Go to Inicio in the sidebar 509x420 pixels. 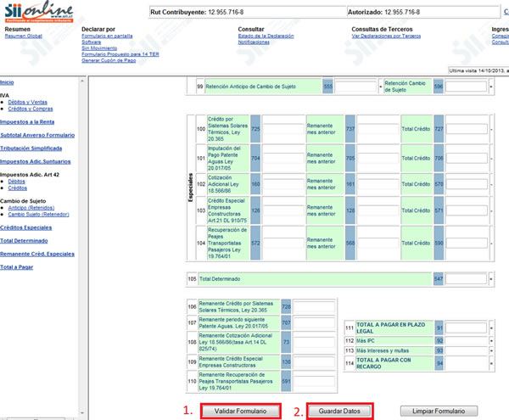click(x=7, y=81)
